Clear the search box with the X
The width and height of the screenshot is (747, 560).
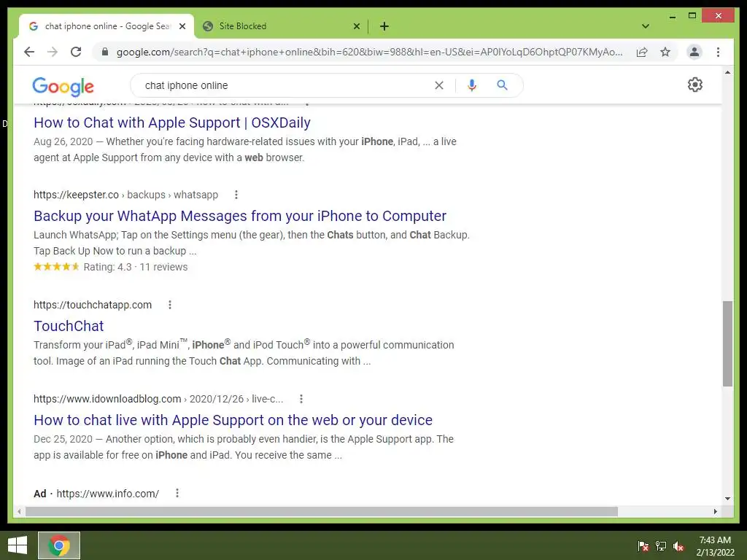438,85
